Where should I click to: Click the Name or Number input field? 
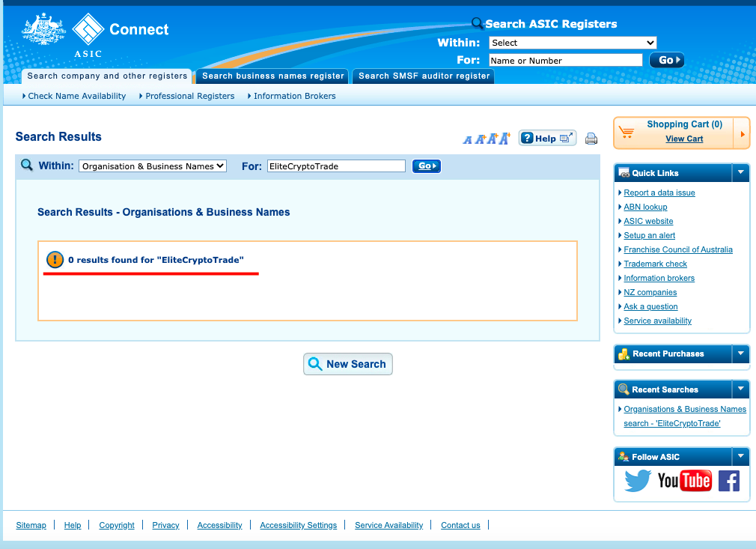point(566,61)
